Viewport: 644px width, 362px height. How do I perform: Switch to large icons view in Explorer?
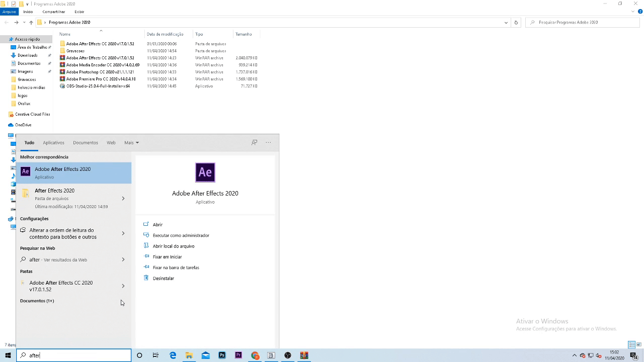tap(639, 345)
